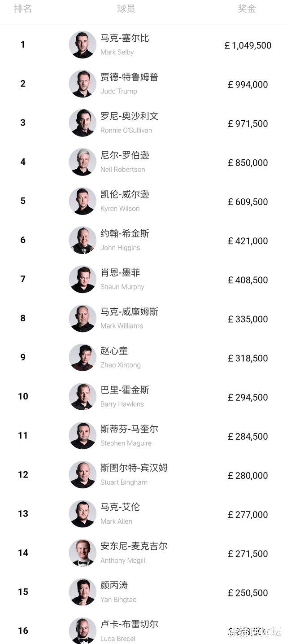Tap Kyren Wilson's avatar

click(83, 201)
